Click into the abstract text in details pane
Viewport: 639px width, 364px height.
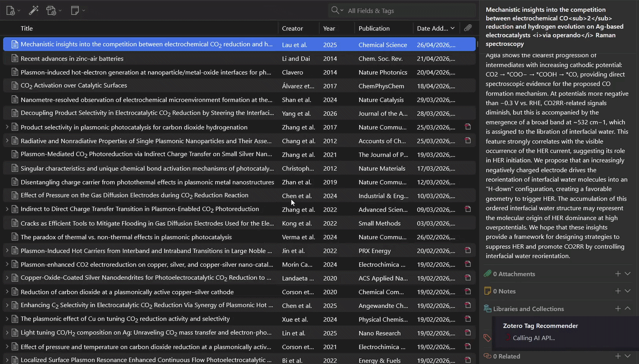557,156
